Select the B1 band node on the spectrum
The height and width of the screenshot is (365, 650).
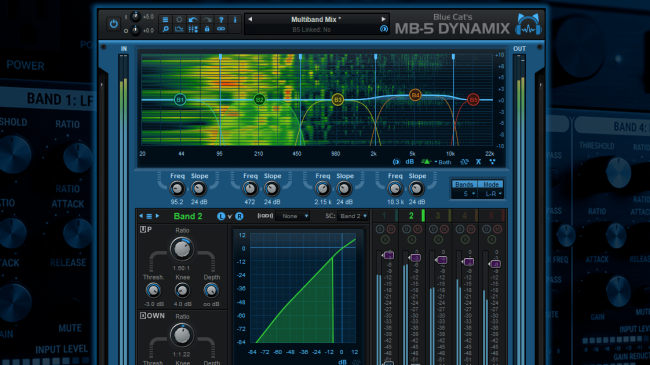[180, 100]
